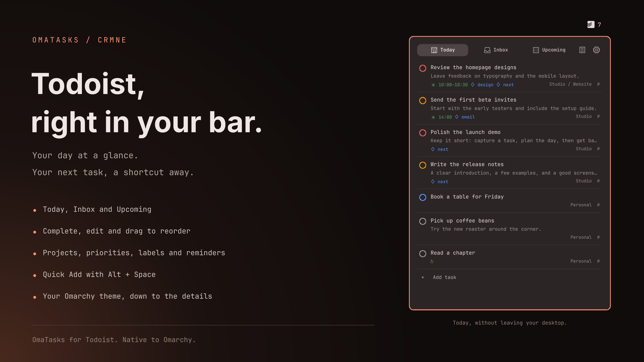Click the # icon on Read a chapter row
This screenshot has height=362, width=644.
tap(598, 261)
